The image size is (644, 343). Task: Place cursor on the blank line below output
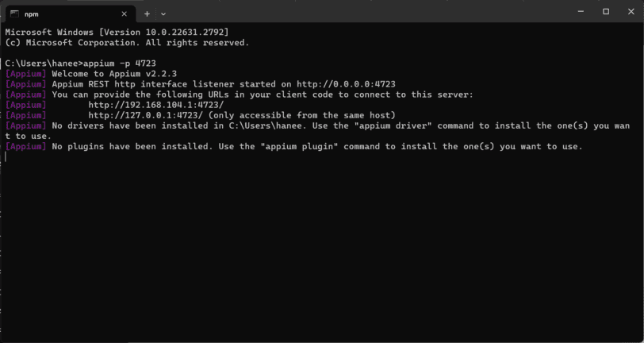point(320,156)
